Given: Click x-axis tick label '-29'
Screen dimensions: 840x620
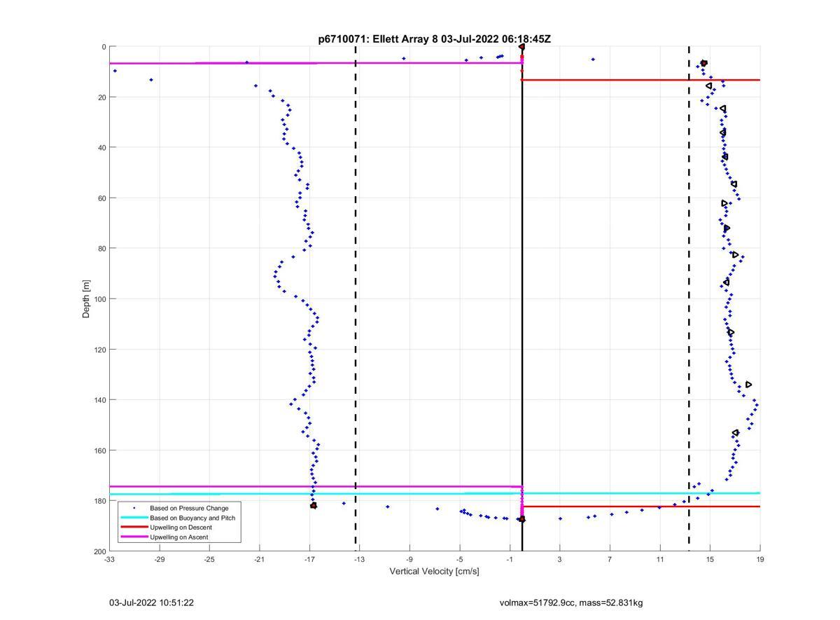Looking at the screenshot, I should pyautogui.click(x=160, y=559).
